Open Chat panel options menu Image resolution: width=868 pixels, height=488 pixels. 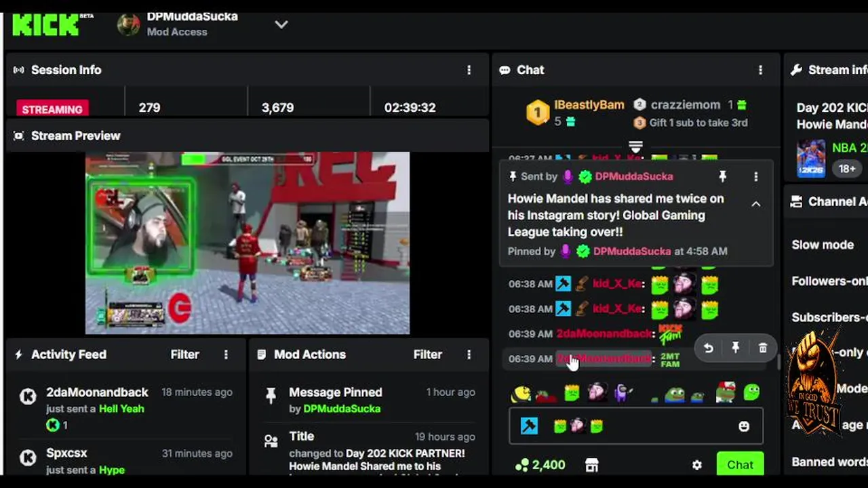coord(760,70)
